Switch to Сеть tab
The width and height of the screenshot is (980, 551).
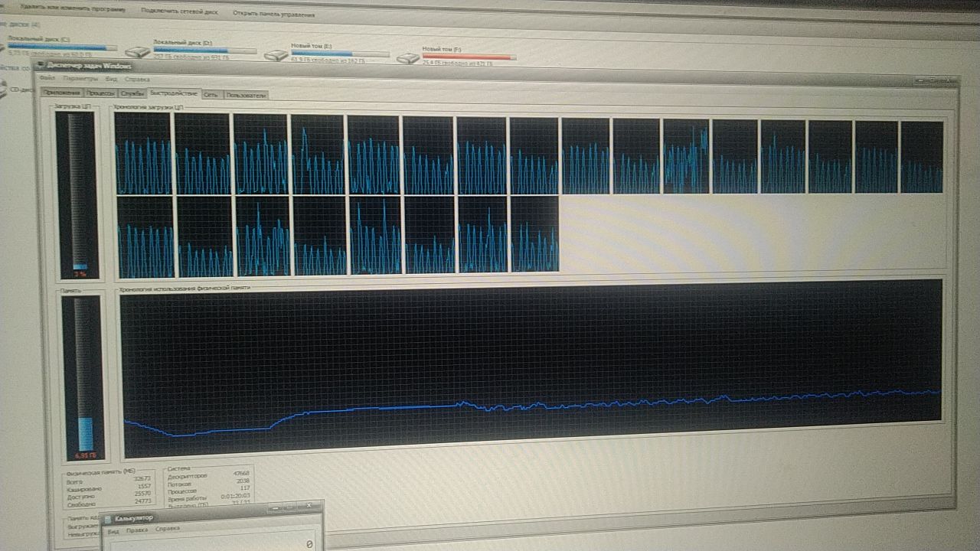tap(211, 95)
